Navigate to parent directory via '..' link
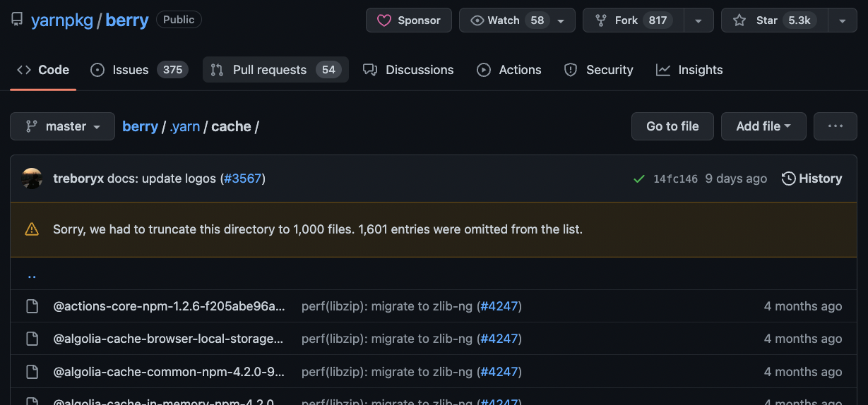 pos(32,275)
